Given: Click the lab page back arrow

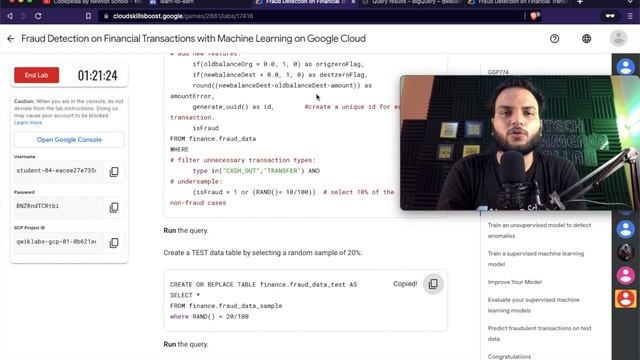Looking at the screenshot, I should [11, 39].
